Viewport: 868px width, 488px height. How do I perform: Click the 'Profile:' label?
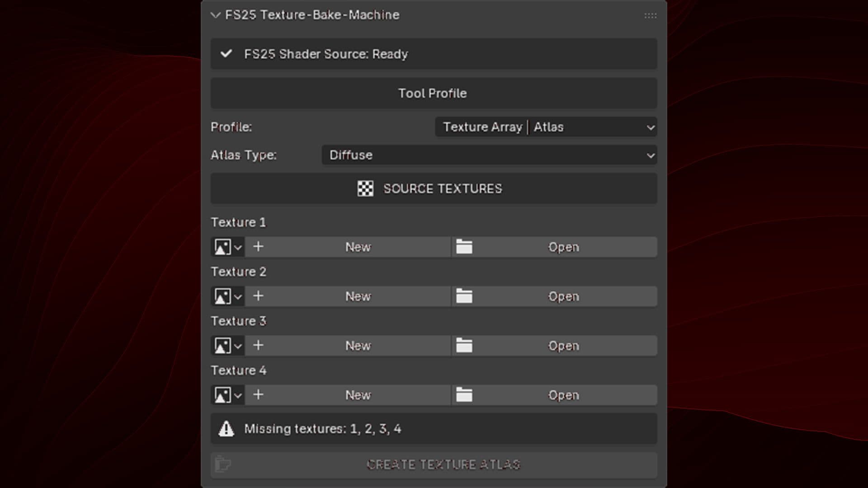[231, 127]
